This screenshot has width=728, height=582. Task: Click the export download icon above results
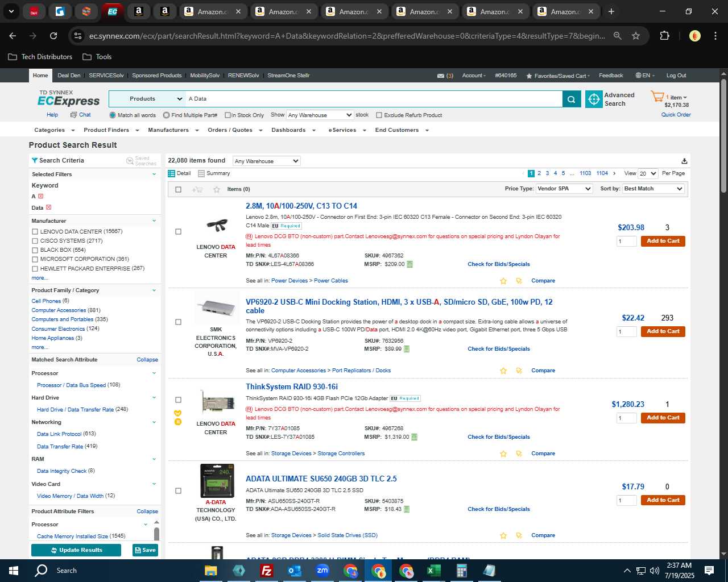pyautogui.click(x=684, y=161)
